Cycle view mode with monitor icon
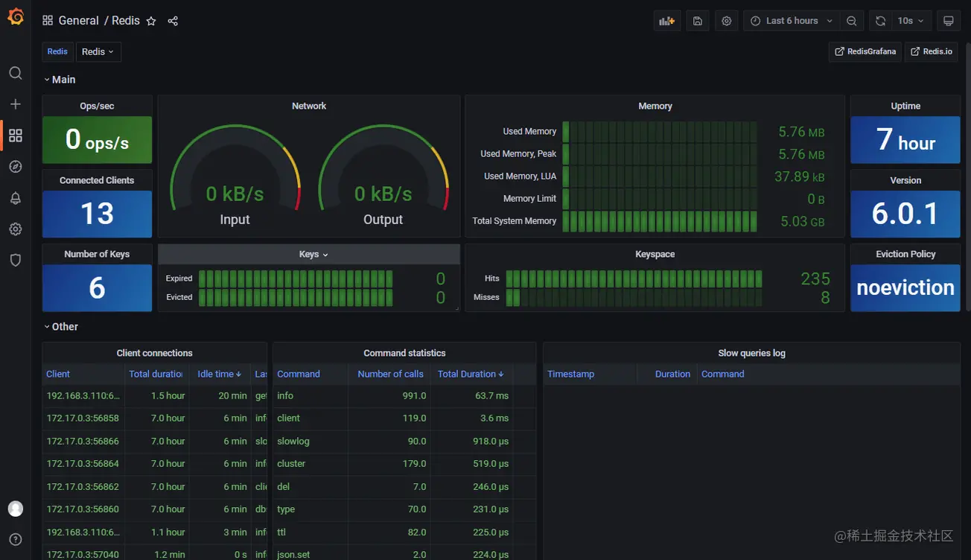Screen dimensions: 971x560 pyautogui.click(x=949, y=21)
